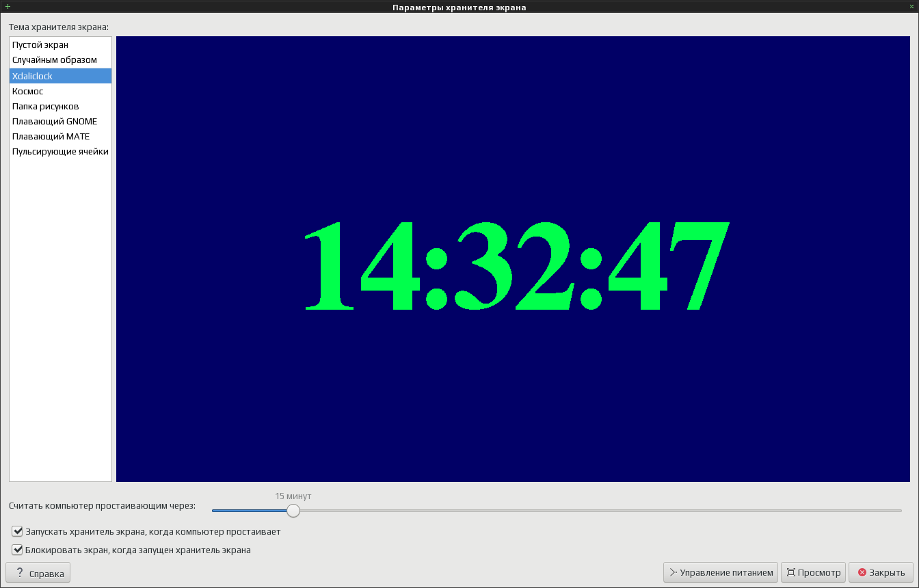919x588 pixels.
Task: Close the window via title bar X
Action: coord(911,6)
